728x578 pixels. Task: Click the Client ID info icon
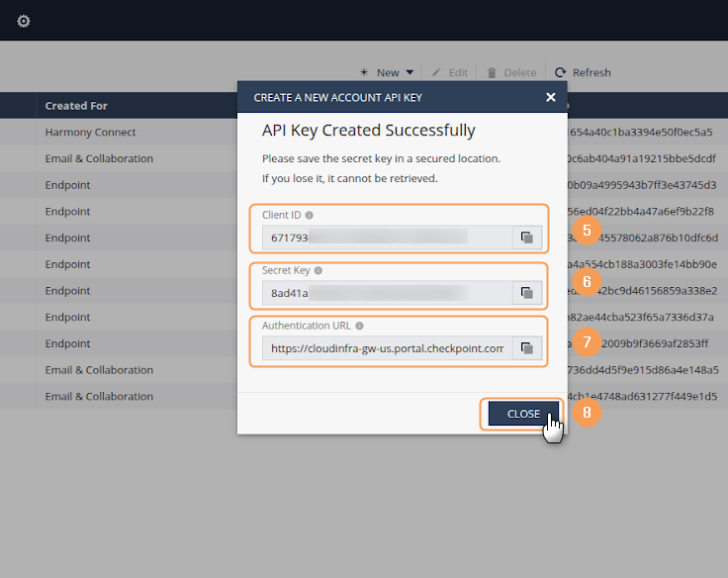click(x=310, y=215)
